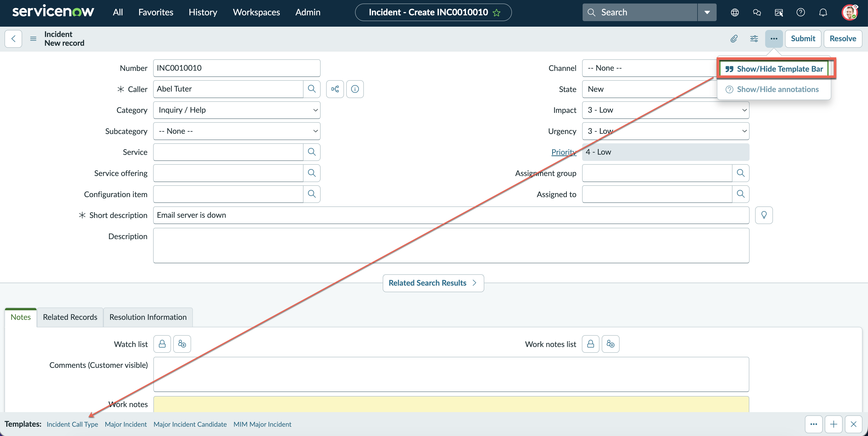Viewport: 868px width, 436px height.
Task: Apply the Incident Call Type template
Action: [x=72, y=424]
